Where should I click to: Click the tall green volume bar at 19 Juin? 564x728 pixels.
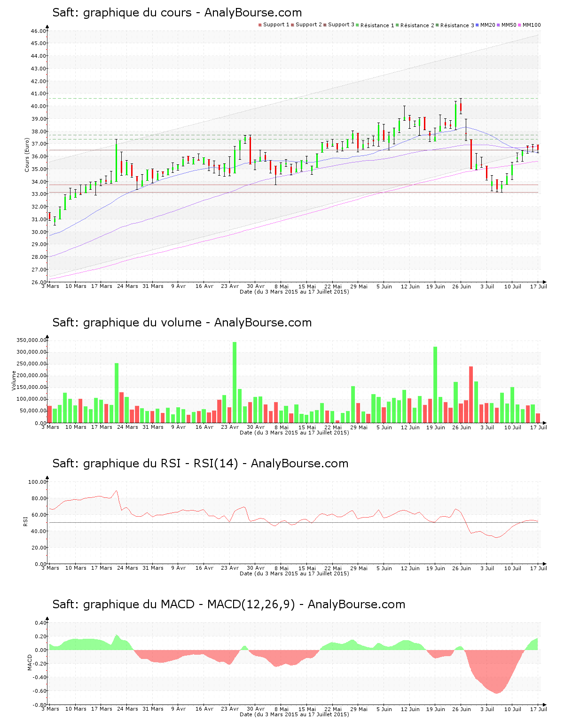435,385
